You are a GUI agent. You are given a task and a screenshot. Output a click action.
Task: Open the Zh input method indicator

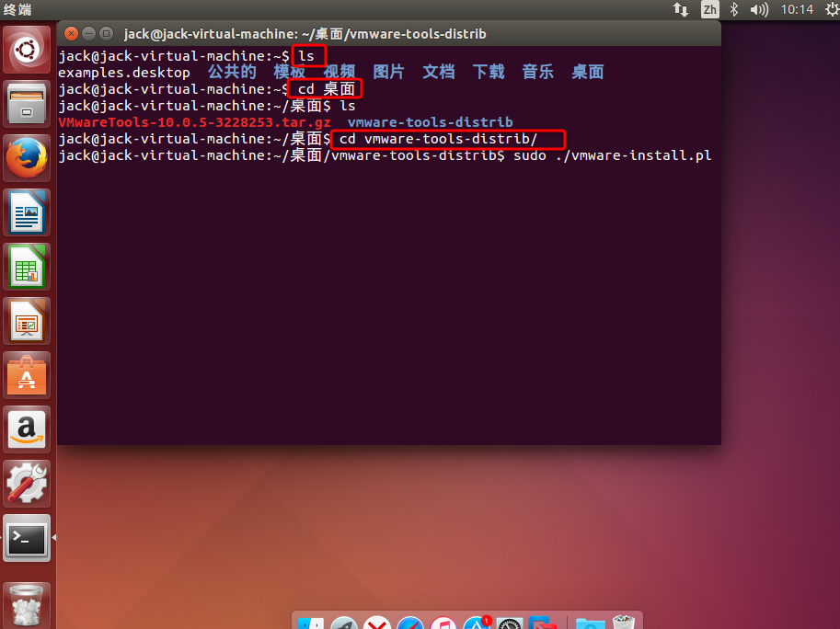click(x=710, y=9)
